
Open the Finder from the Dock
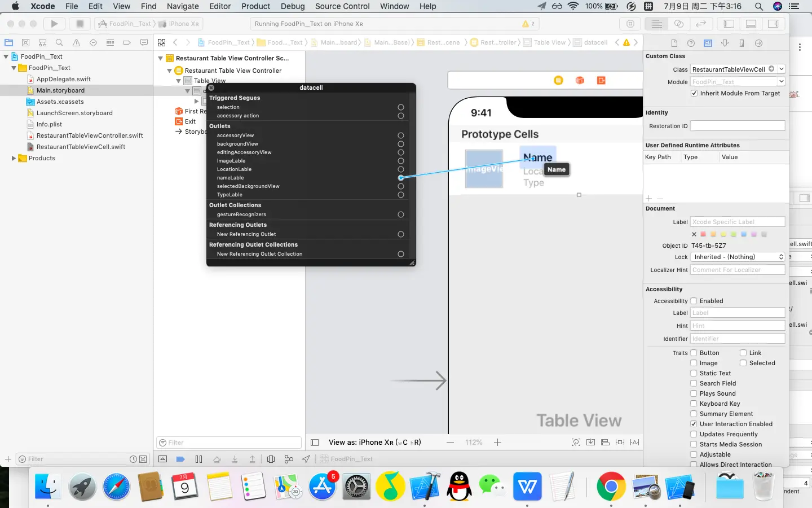click(48, 486)
